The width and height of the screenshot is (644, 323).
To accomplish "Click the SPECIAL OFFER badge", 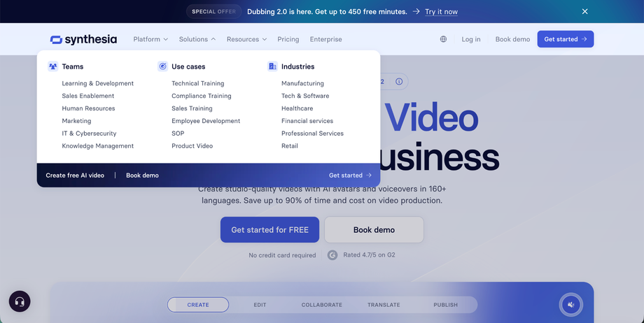I will [214, 11].
